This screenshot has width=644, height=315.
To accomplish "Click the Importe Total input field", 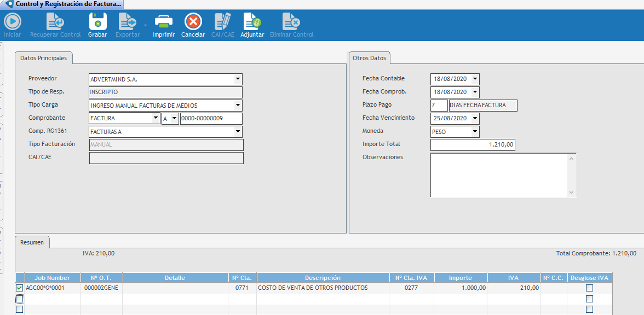I will click(473, 145).
